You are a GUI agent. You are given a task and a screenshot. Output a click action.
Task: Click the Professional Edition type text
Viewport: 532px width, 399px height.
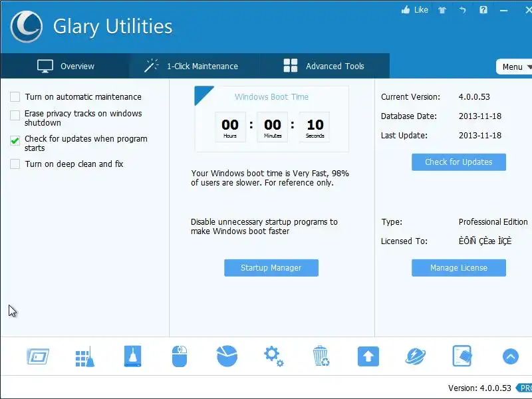click(493, 222)
